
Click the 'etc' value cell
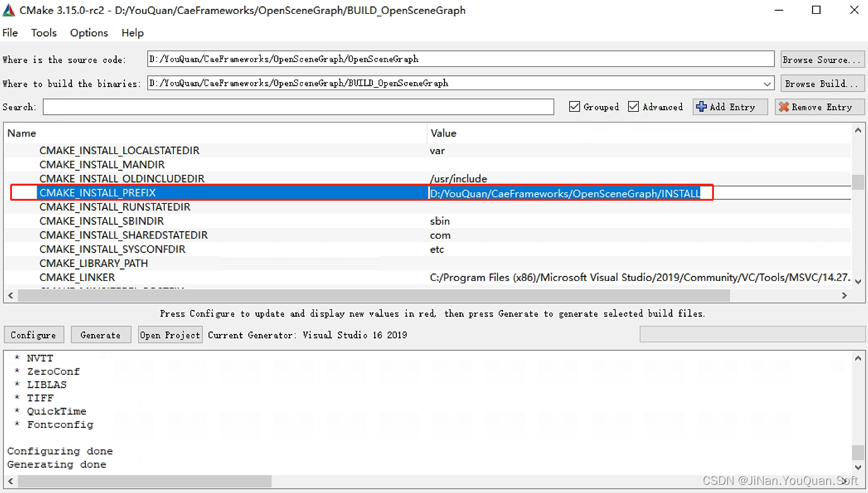tap(437, 249)
